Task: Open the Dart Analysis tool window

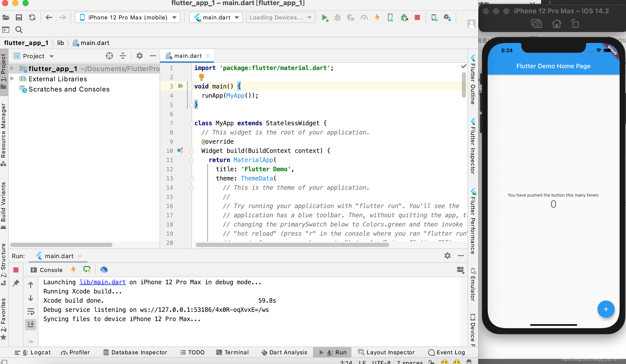Action: [x=284, y=352]
